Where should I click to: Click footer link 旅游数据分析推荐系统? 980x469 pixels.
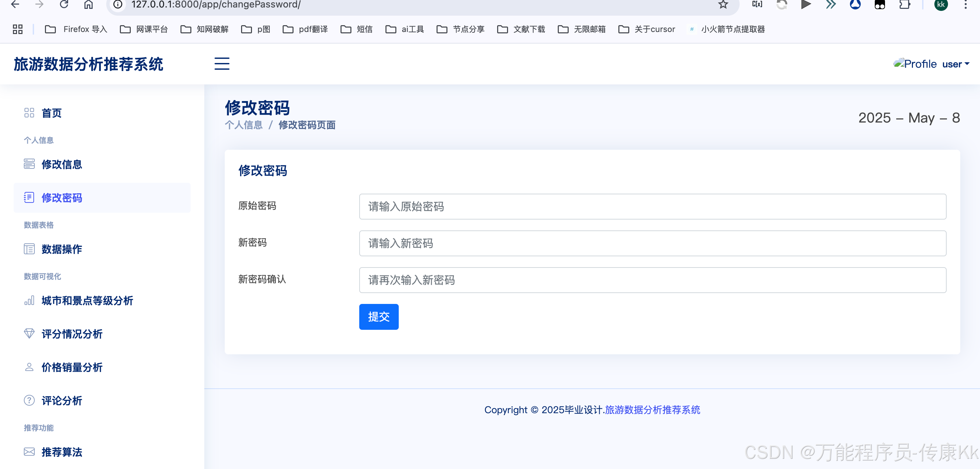coord(652,410)
